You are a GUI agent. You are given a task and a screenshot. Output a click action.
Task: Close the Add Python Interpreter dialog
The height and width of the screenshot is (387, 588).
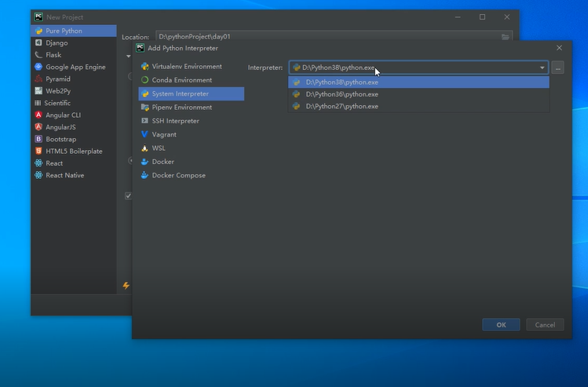click(559, 48)
